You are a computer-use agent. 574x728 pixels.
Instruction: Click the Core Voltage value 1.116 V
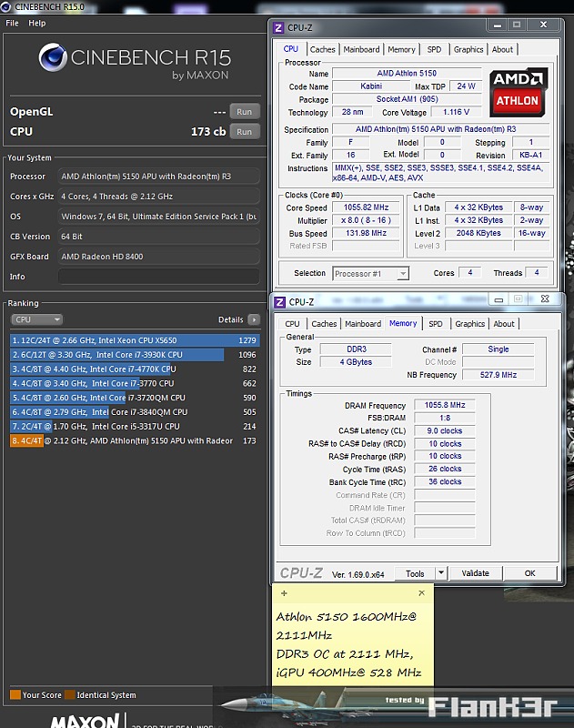[456, 112]
